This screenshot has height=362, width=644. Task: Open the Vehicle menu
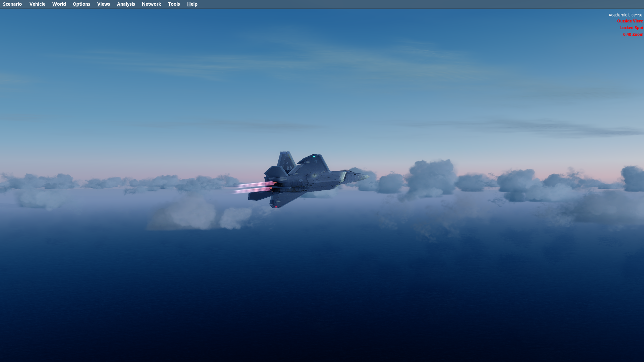click(37, 4)
